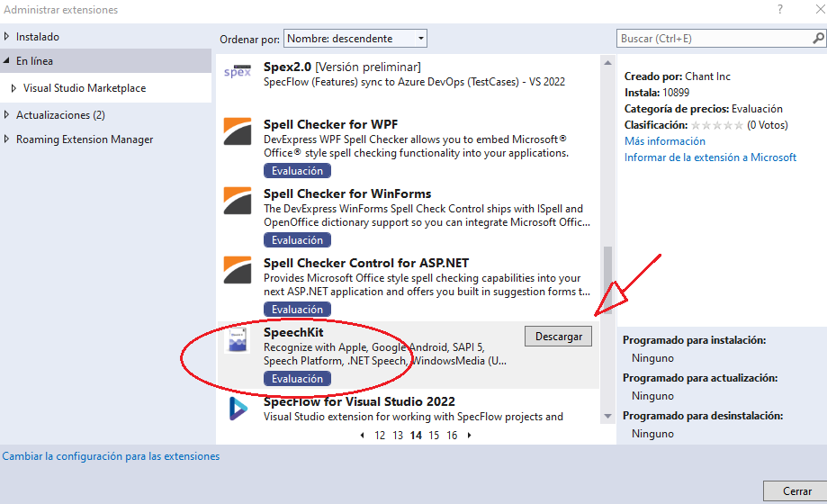
Task: Click the Instala: 10899 text
Action: (657, 93)
